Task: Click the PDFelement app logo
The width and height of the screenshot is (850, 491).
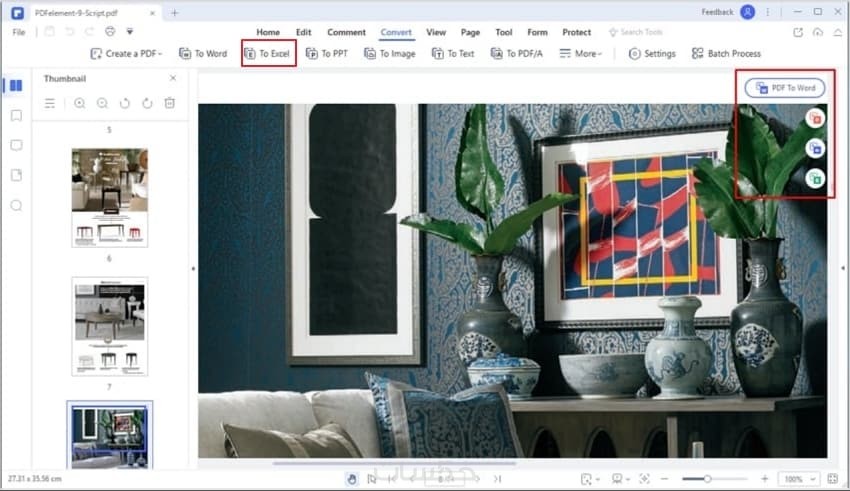Action: click(17, 12)
